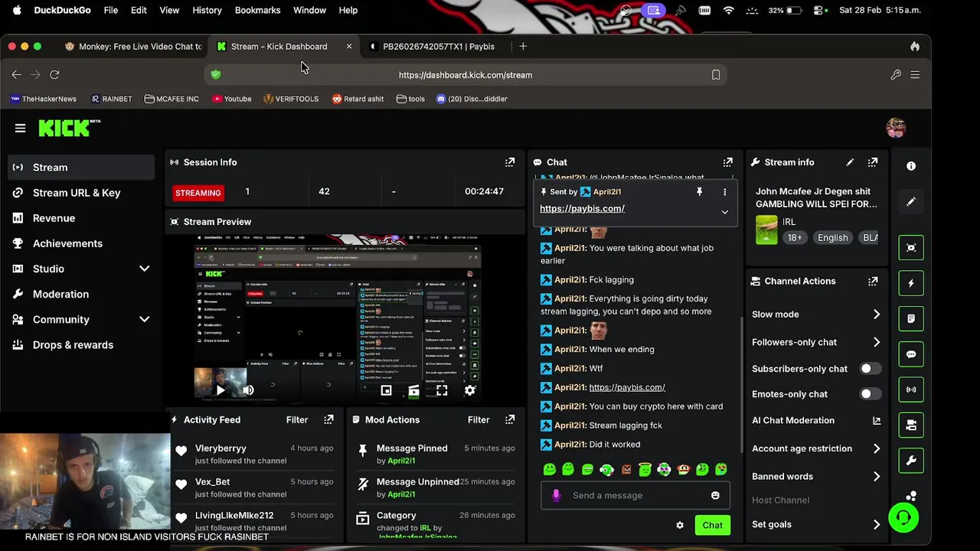This screenshot has width=980, height=551.
Task: Switch to the Monkey video chat tab
Action: 133,47
